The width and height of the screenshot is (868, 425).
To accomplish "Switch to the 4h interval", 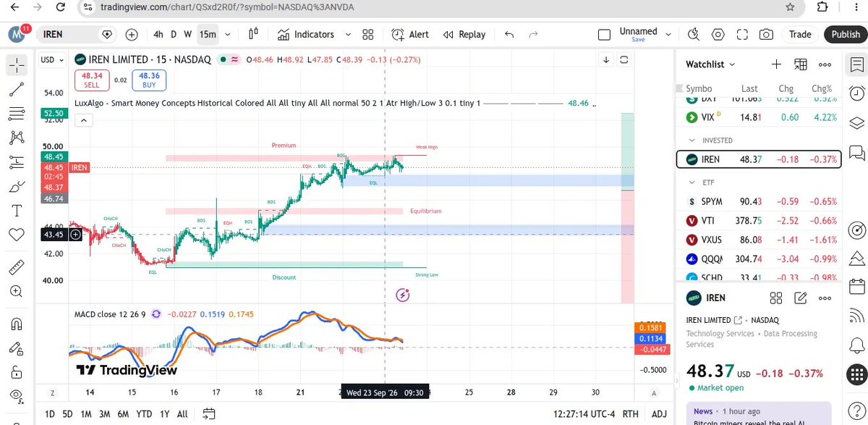I will [158, 34].
